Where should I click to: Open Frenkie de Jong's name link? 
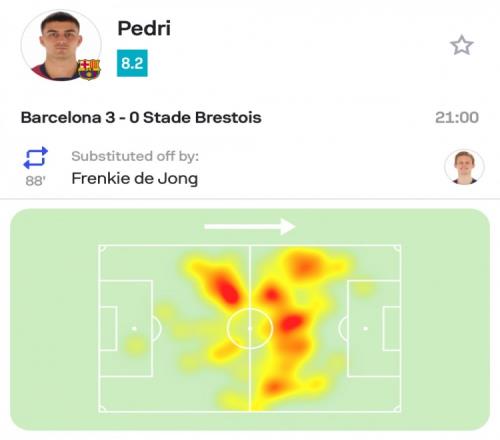(x=135, y=178)
